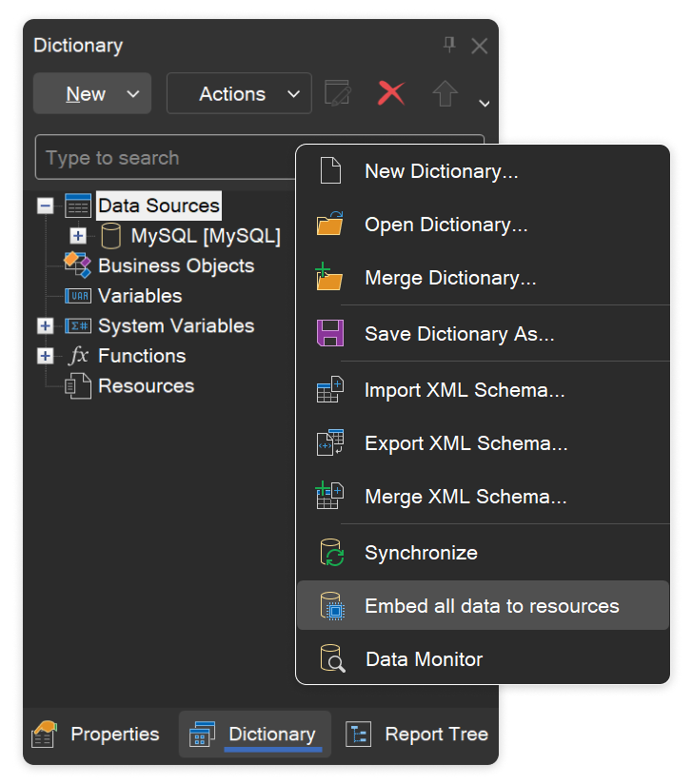The width and height of the screenshot is (693, 784).
Task: Click the Variables VAR icon
Action: coord(78,296)
